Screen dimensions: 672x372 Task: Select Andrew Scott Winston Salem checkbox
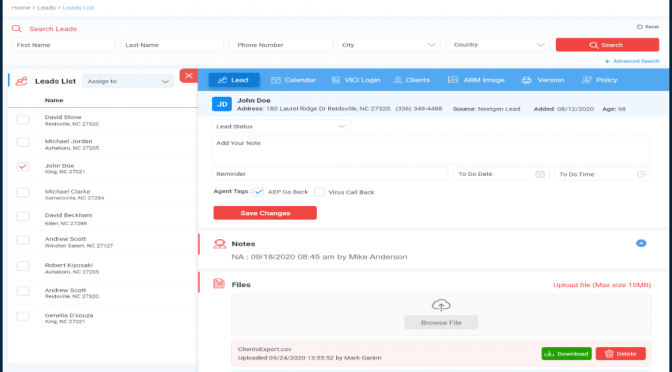23,240
